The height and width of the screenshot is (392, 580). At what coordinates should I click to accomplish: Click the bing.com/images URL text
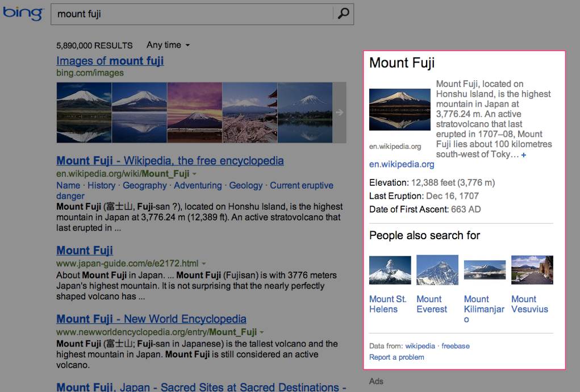(90, 73)
